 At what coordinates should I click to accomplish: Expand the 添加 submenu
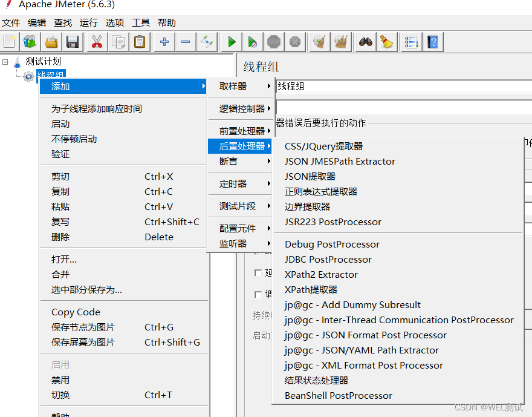click(x=123, y=87)
